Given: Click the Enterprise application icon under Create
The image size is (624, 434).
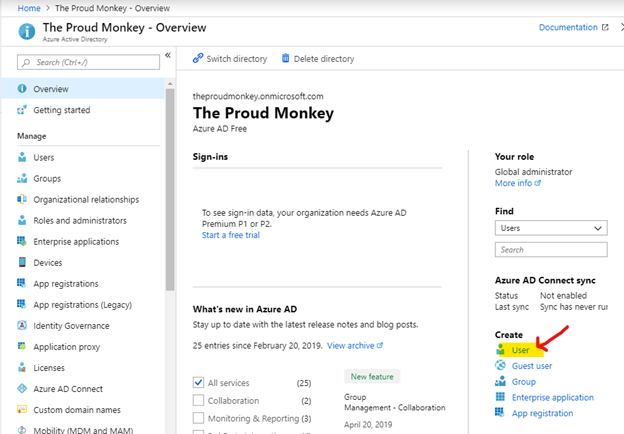Looking at the screenshot, I should click(x=500, y=397).
